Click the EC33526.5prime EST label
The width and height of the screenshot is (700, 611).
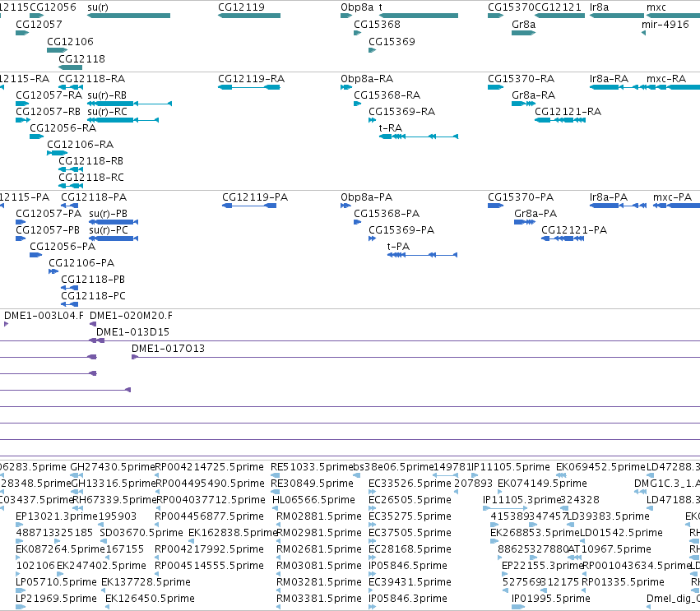tap(410, 484)
